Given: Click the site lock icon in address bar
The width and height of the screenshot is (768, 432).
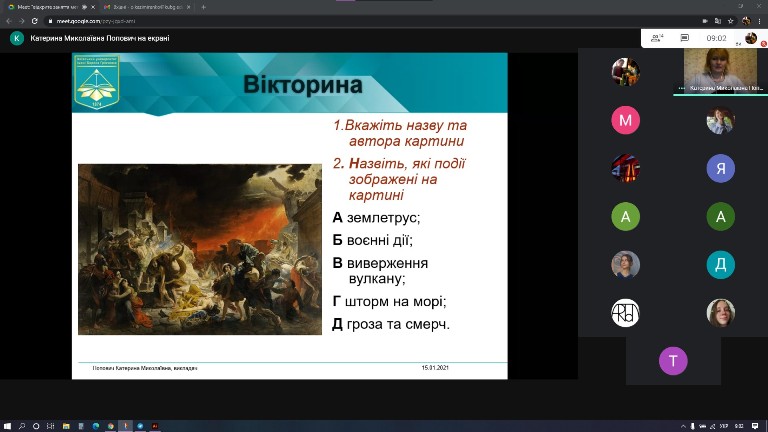Looking at the screenshot, I should [x=50, y=21].
